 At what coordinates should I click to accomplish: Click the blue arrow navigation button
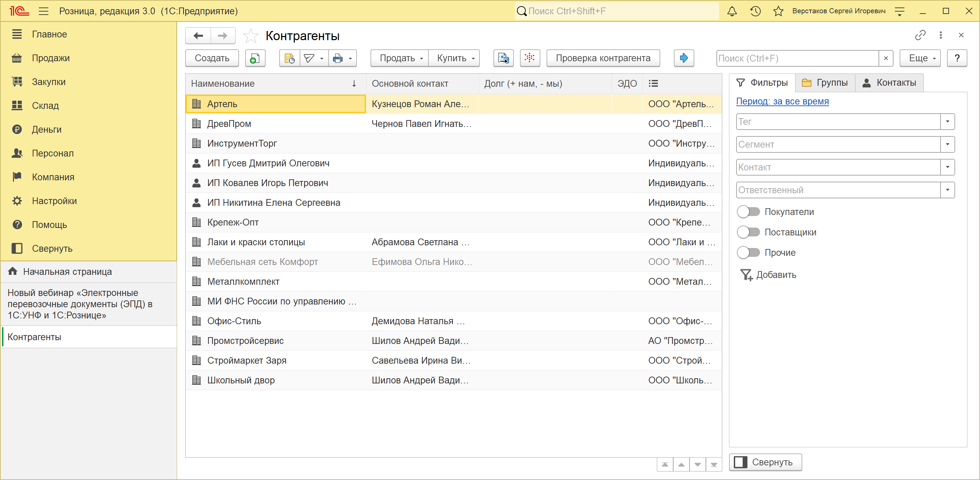(684, 58)
